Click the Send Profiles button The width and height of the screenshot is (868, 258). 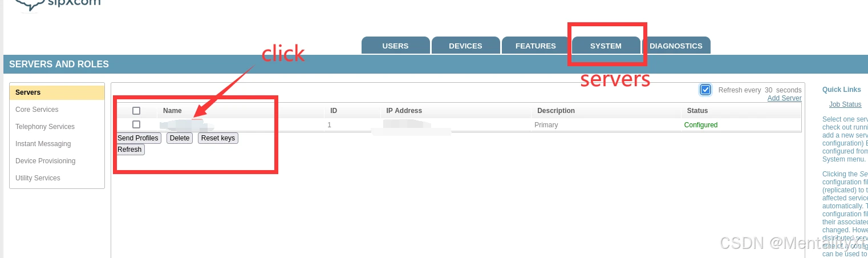[x=138, y=138]
